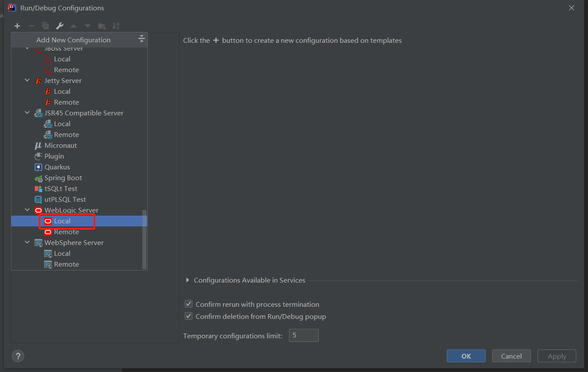The height and width of the screenshot is (372, 588).
Task: Click the Cancel button
Action: tap(512, 356)
